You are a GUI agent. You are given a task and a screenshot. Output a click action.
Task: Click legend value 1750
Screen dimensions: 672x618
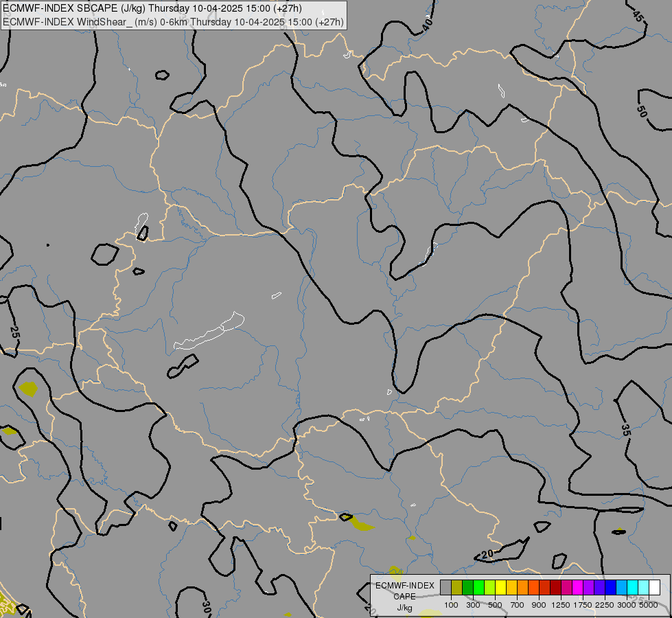click(x=583, y=605)
